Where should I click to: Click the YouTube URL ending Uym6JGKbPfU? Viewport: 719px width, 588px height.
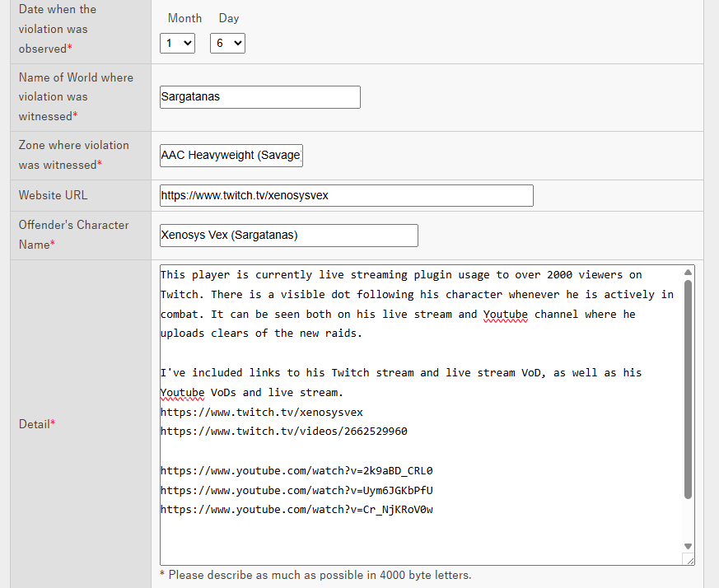coord(296,491)
